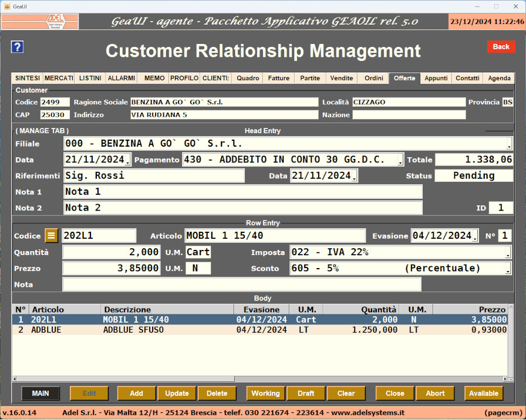Click into the Nota 1 field
Viewport: 526px width, 420px height.
(243, 192)
